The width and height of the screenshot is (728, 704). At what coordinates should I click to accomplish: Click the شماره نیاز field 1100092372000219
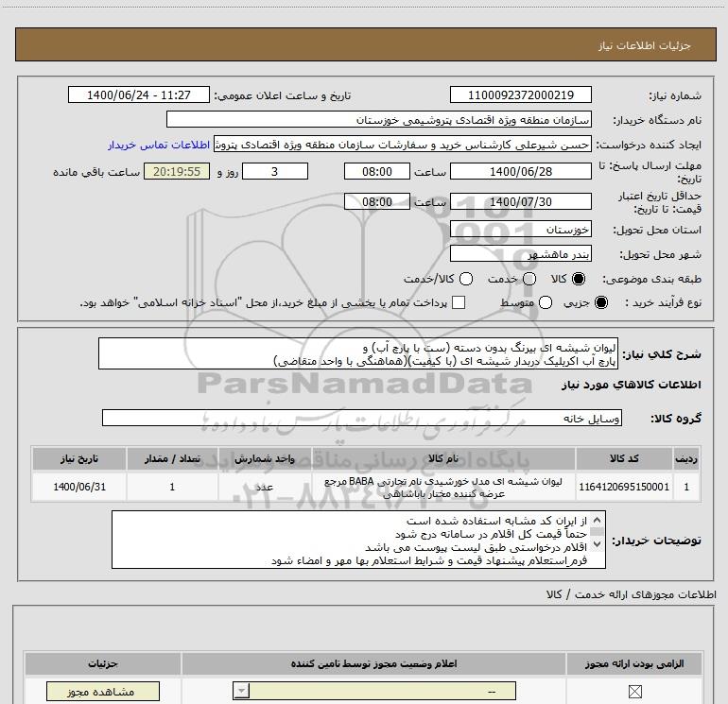point(520,94)
